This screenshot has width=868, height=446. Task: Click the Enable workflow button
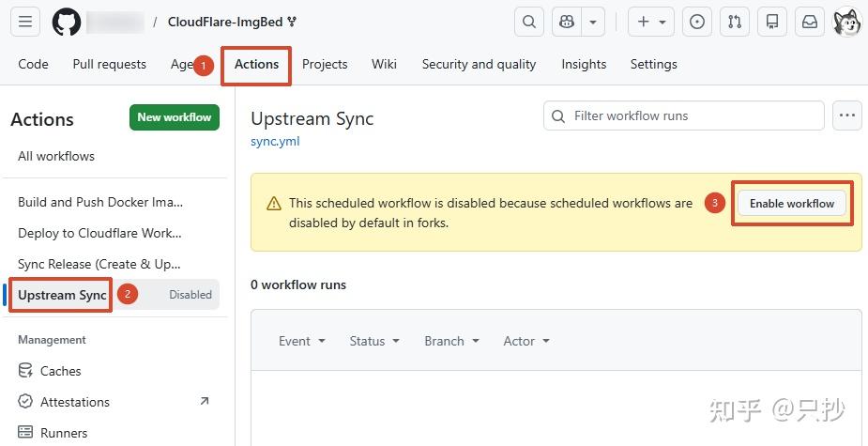click(792, 204)
